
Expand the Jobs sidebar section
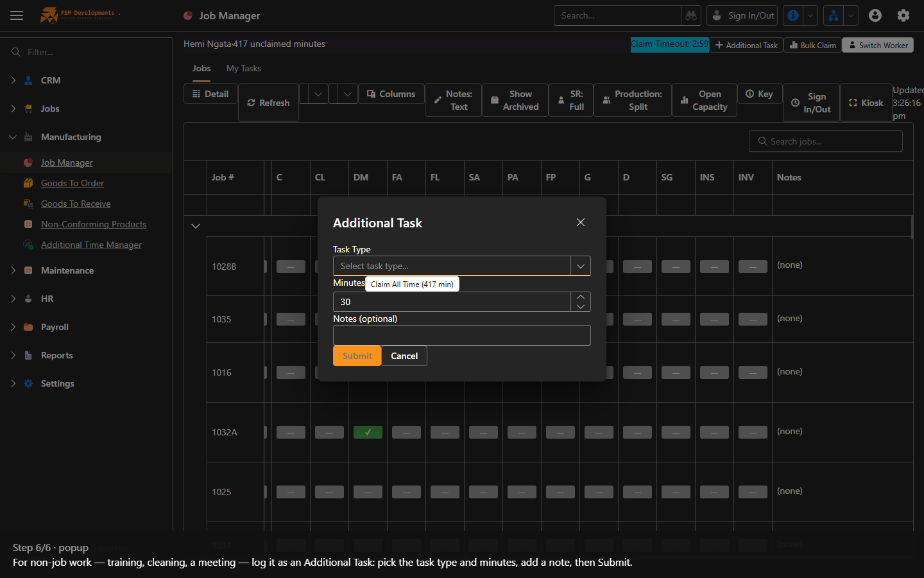13,109
